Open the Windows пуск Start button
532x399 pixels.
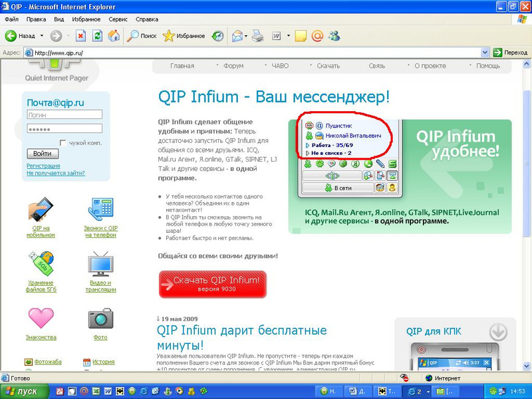click(25, 392)
